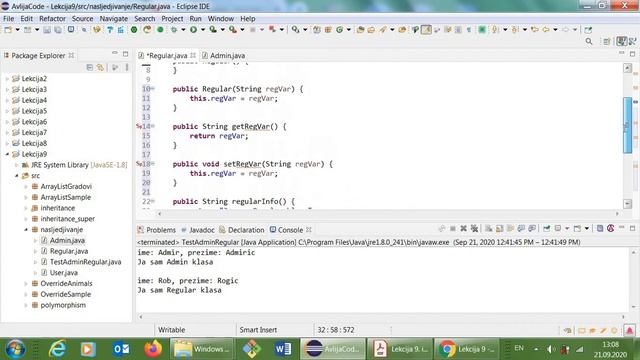
Task: Click the Save toolbar icon
Action: 47,30
